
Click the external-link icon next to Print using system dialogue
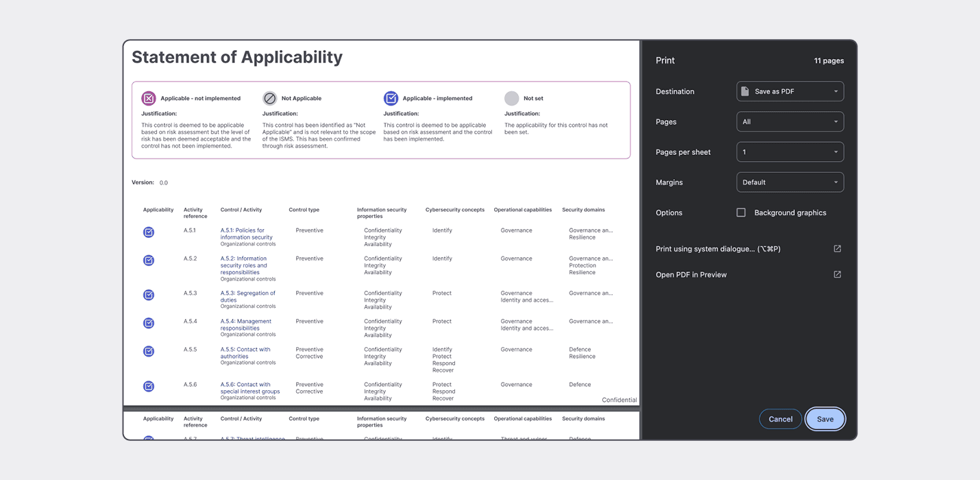[x=837, y=248]
